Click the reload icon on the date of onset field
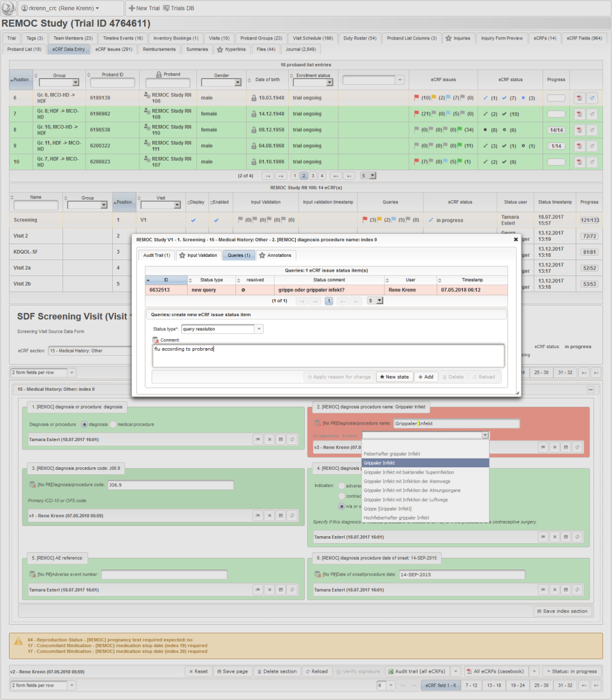Screen dimensions: 612x700 coord(576,590)
